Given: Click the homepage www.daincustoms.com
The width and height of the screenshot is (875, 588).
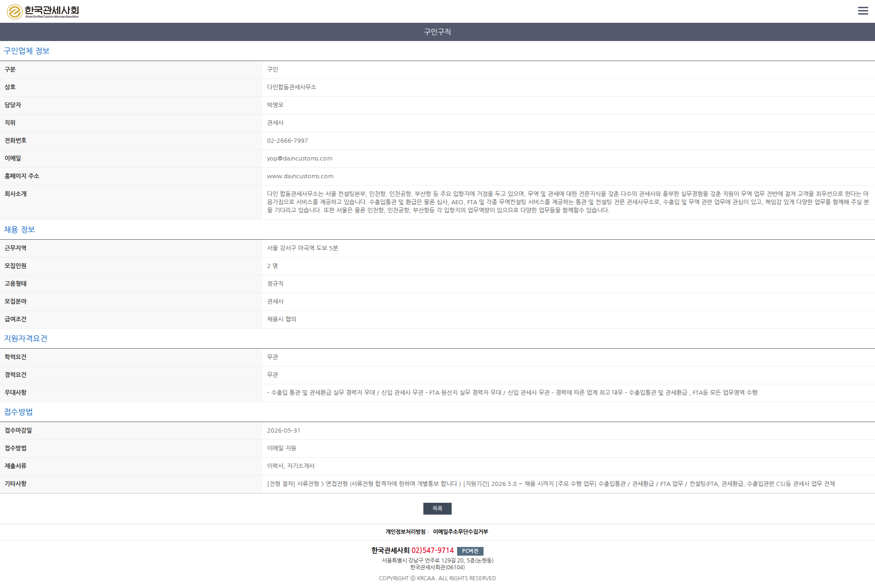Looking at the screenshot, I should pos(300,176).
